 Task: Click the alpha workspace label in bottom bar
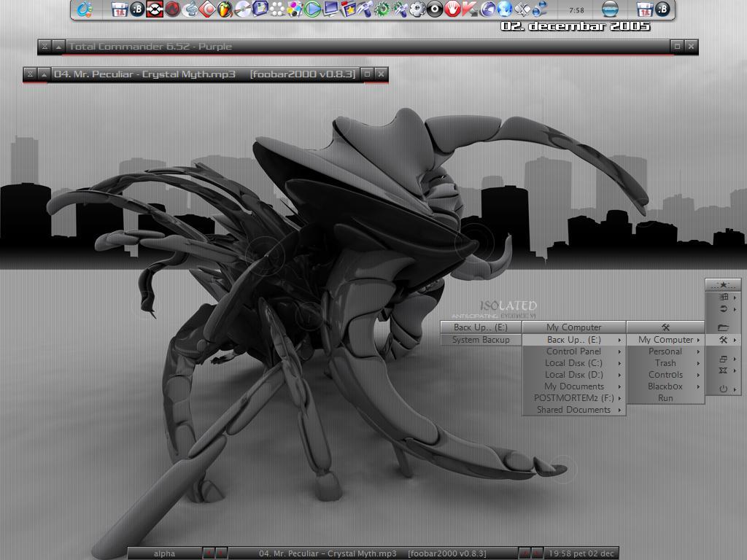click(x=164, y=553)
